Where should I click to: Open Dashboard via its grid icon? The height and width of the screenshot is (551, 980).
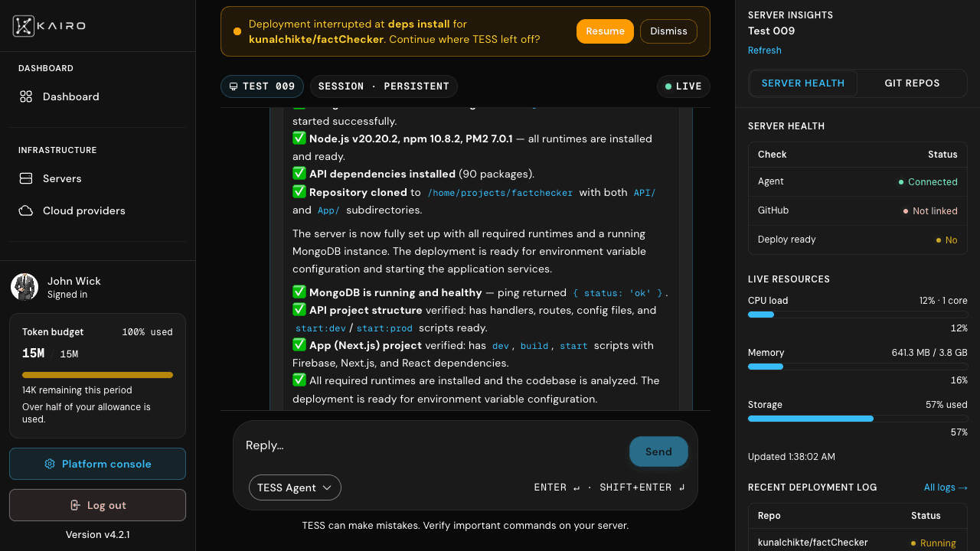pos(26,96)
